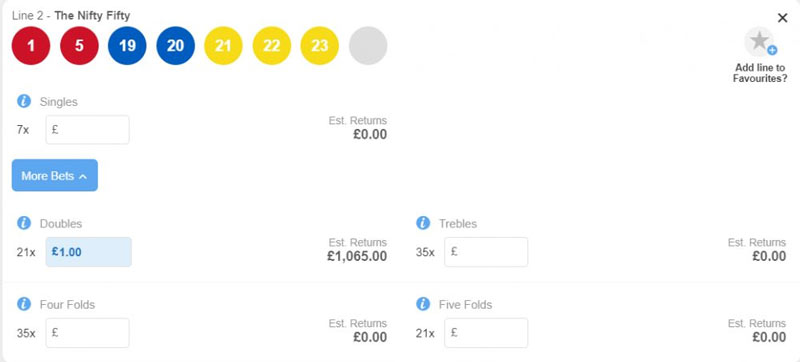
Task: Click the Five Folds stake field
Action: tap(486, 333)
